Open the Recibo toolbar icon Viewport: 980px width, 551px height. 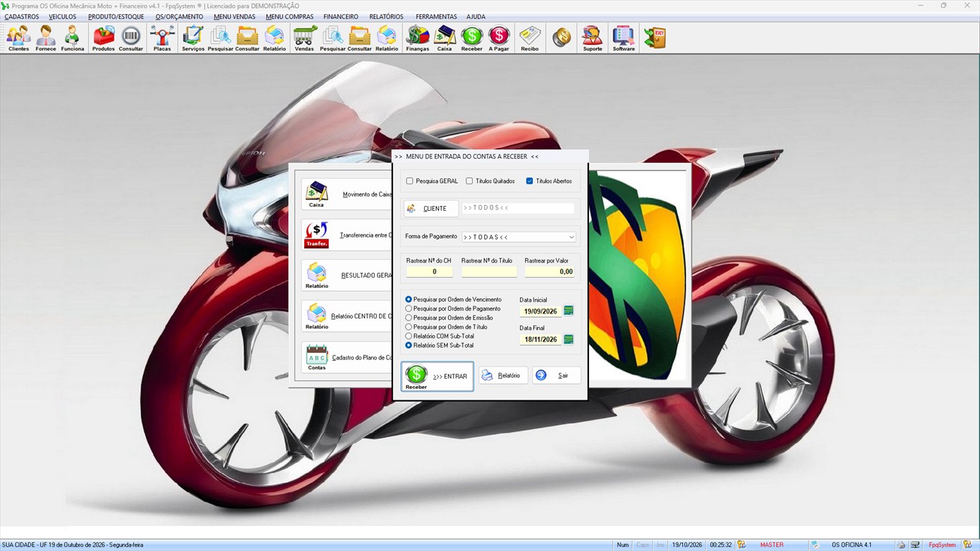click(529, 38)
